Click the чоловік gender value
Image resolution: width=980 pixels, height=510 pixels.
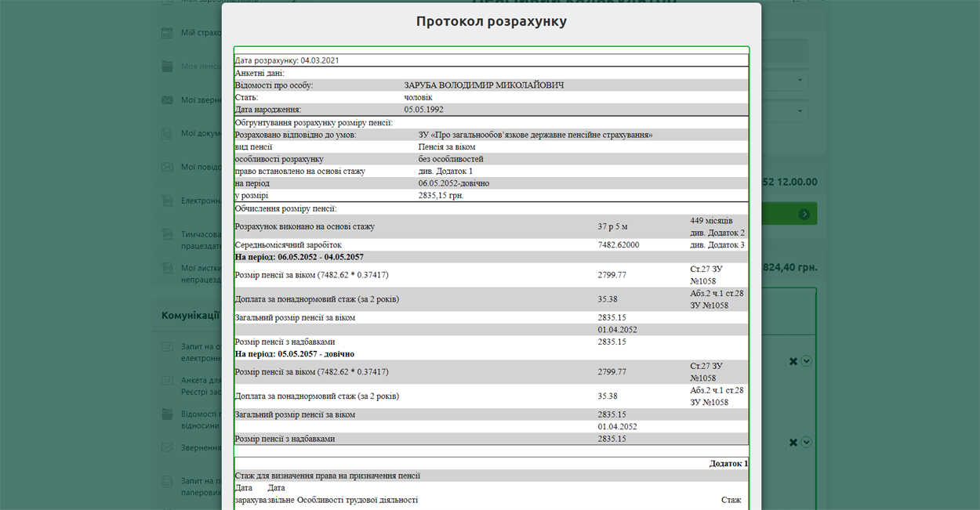418,97
